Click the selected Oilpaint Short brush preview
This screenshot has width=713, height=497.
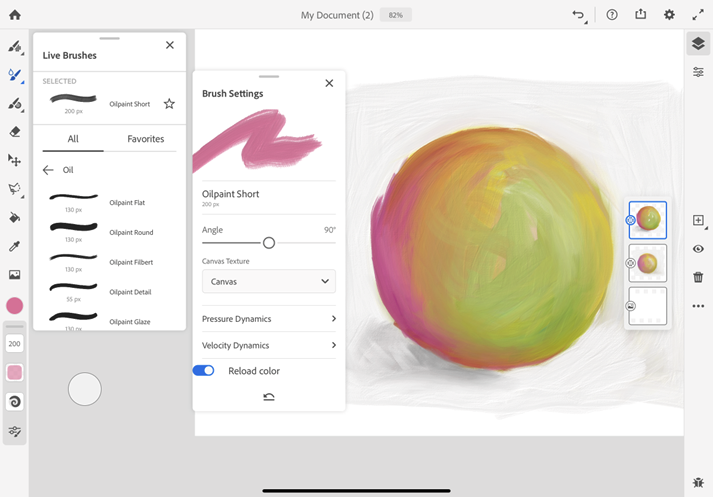[73, 98]
